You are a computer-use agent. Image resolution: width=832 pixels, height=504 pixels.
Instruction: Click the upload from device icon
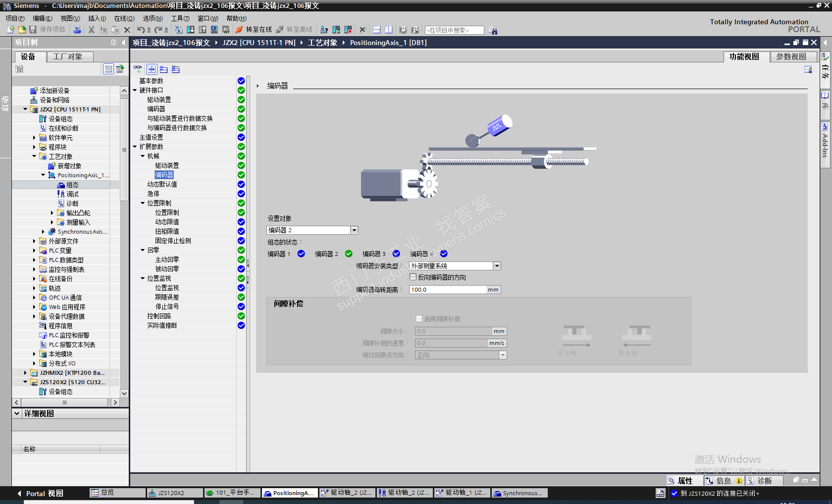[203, 30]
